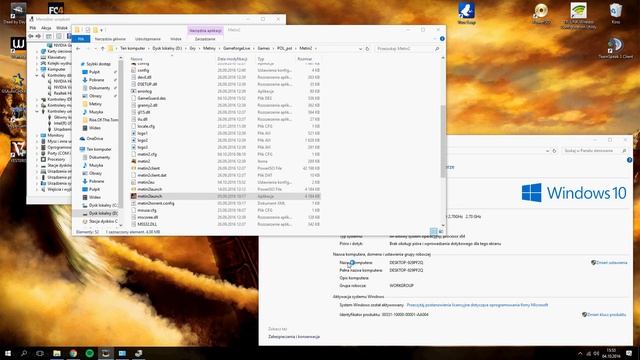Open recent locations dropdown next to Forward arrow

pyautogui.click(x=96, y=49)
